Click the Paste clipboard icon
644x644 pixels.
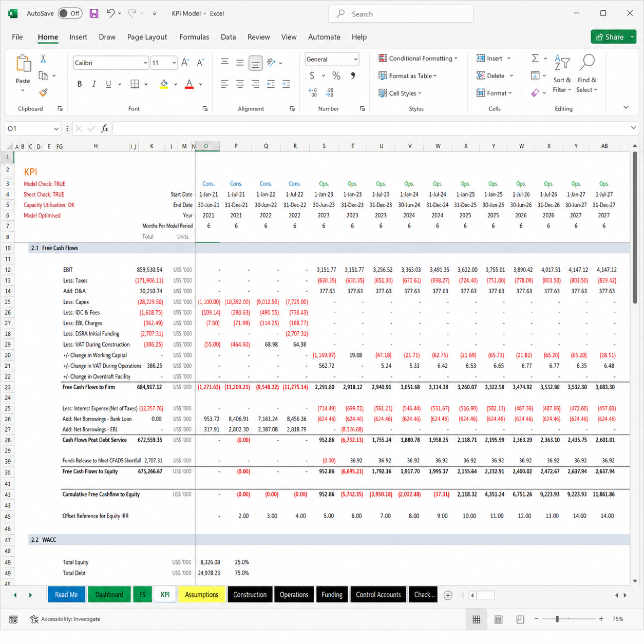click(x=23, y=64)
